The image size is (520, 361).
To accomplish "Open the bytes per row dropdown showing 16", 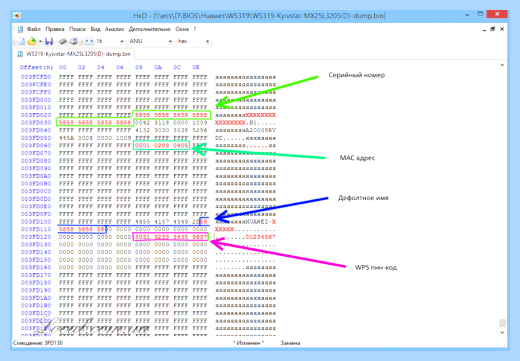I will pos(122,42).
